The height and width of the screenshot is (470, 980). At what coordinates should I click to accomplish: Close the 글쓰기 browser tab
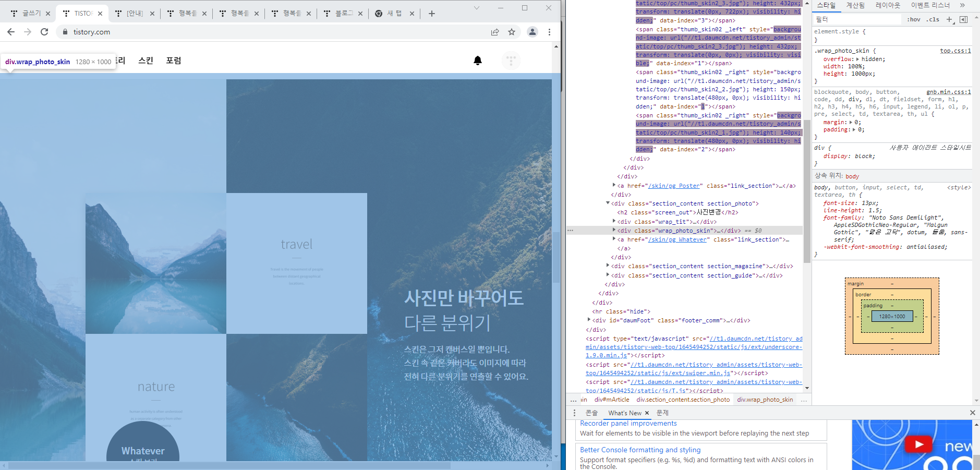[48, 14]
